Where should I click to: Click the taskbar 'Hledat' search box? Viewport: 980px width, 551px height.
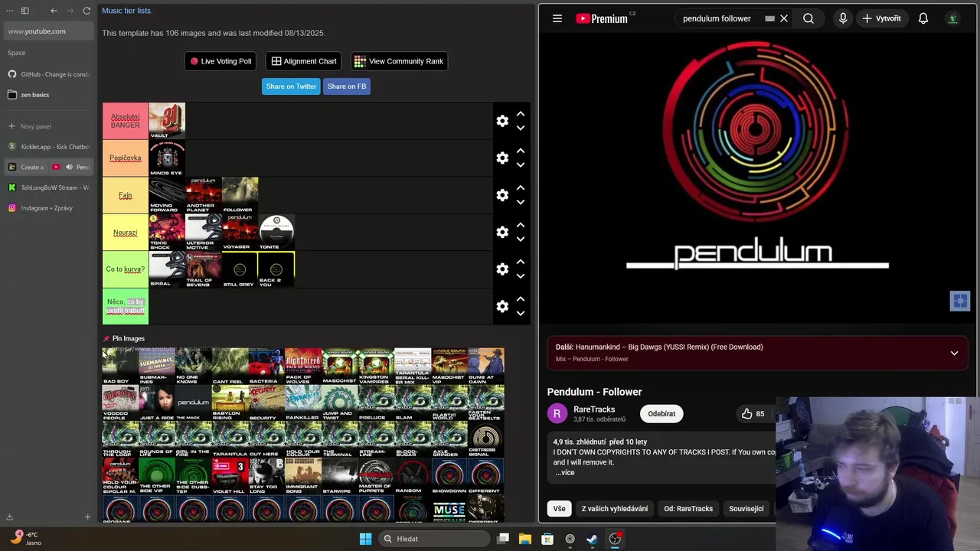click(434, 539)
